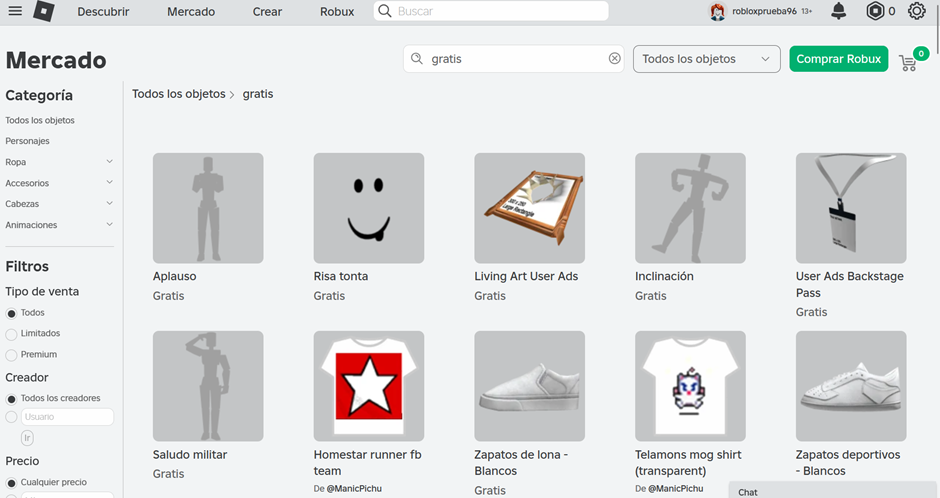Click the Mercado 'gratis' search field
This screenshot has height=498, width=940.
tap(514, 59)
